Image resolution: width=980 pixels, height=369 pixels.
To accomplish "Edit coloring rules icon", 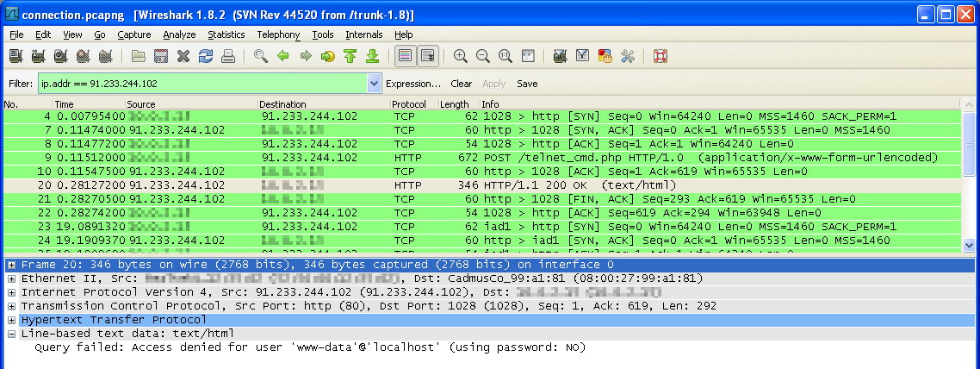I will (605, 56).
